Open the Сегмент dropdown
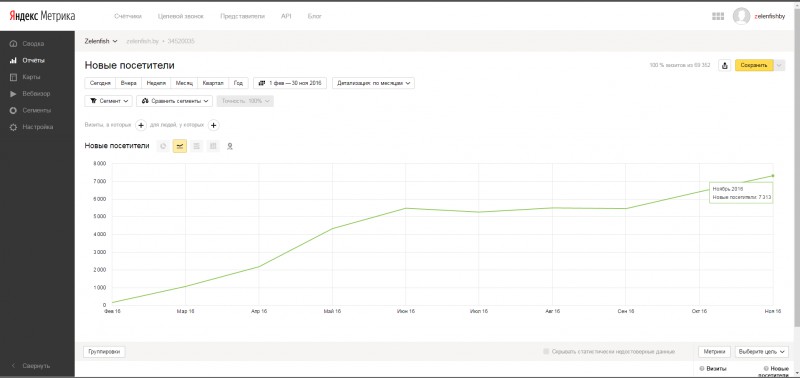 coord(109,101)
